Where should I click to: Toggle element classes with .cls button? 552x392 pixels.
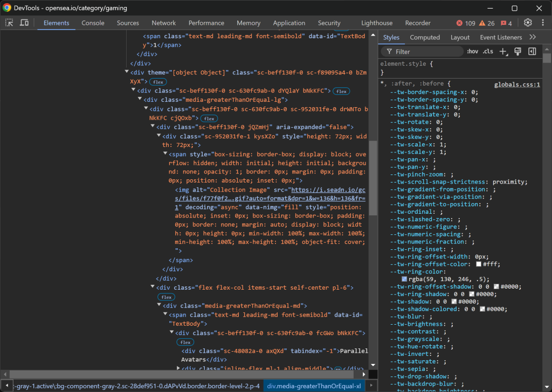tap(487, 51)
